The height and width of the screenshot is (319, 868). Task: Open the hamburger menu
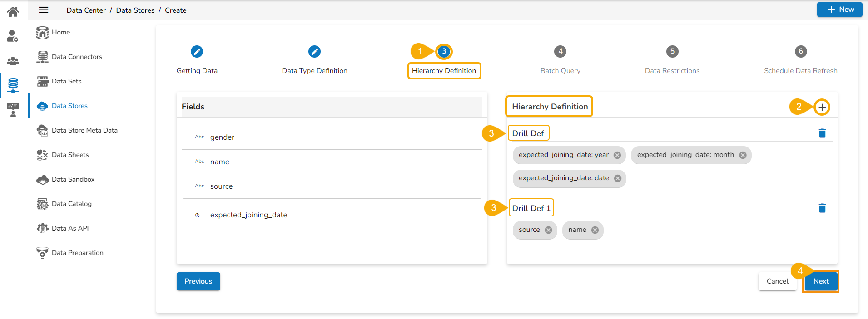pyautogui.click(x=44, y=10)
